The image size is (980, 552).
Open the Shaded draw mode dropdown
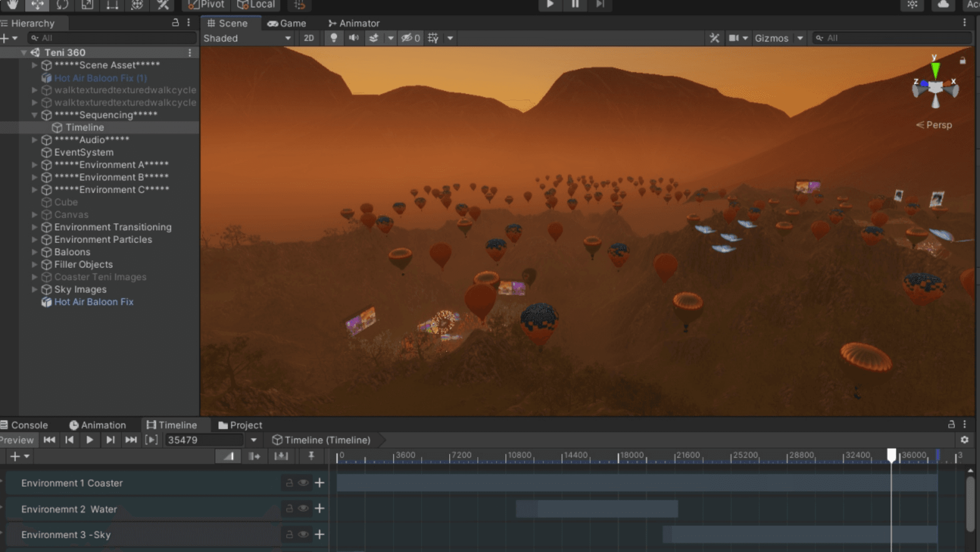247,38
